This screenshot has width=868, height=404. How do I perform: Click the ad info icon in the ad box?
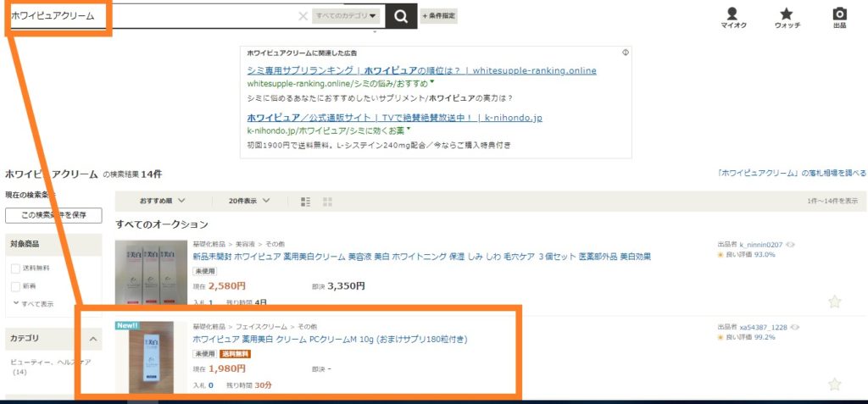625,53
